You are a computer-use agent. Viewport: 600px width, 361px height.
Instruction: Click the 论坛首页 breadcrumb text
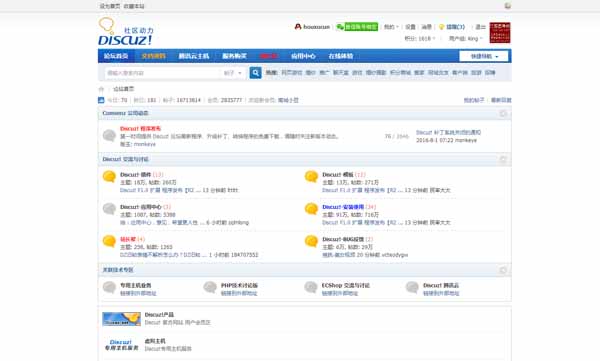[x=124, y=89]
